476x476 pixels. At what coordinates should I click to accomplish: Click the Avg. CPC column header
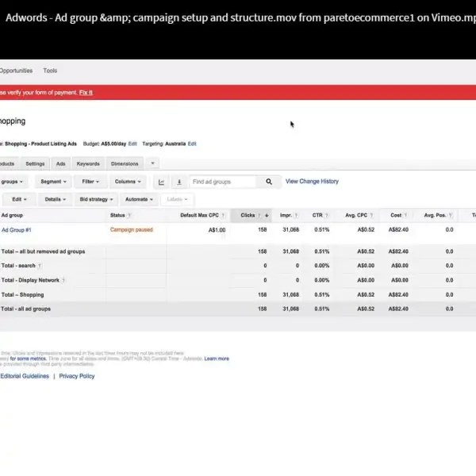pos(356,215)
